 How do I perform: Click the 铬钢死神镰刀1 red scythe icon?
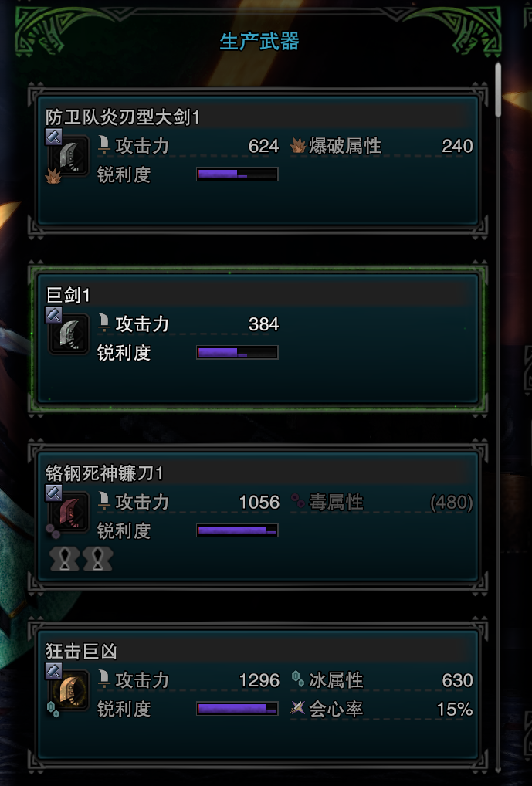(69, 511)
